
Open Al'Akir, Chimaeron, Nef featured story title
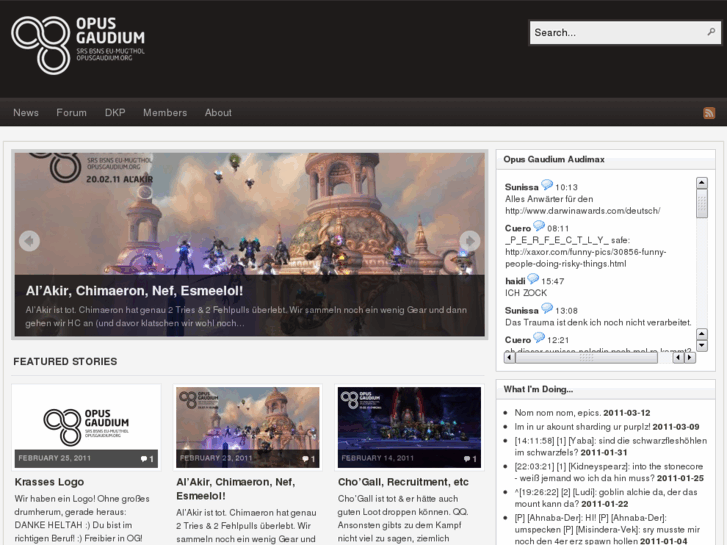[236, 489]
